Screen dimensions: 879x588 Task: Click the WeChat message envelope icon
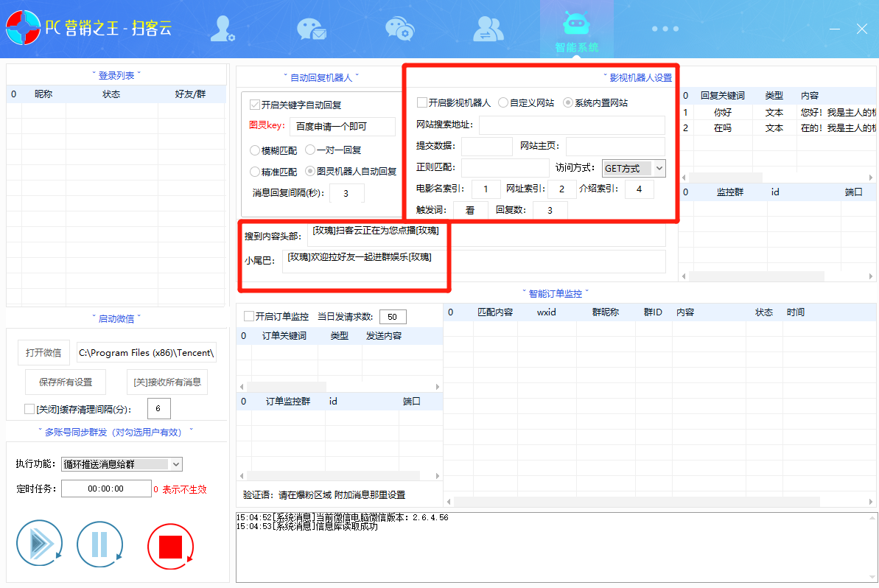[312, 27]
